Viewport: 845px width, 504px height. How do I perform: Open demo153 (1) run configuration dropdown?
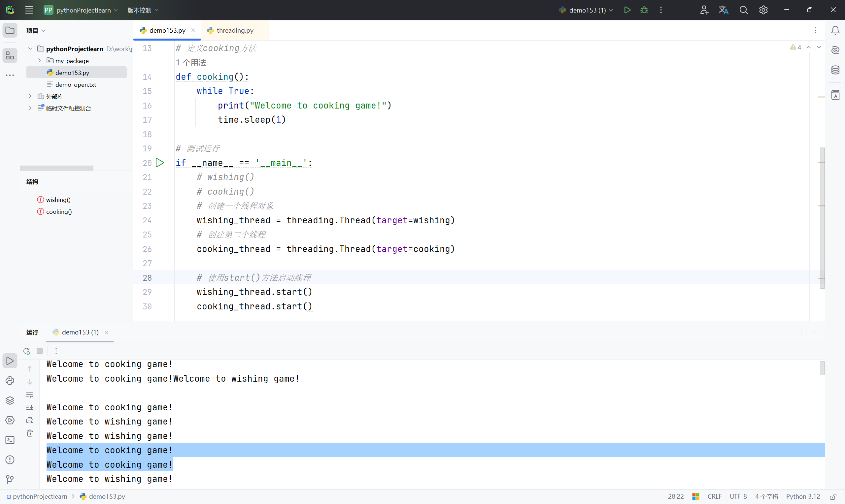[586, 10]
